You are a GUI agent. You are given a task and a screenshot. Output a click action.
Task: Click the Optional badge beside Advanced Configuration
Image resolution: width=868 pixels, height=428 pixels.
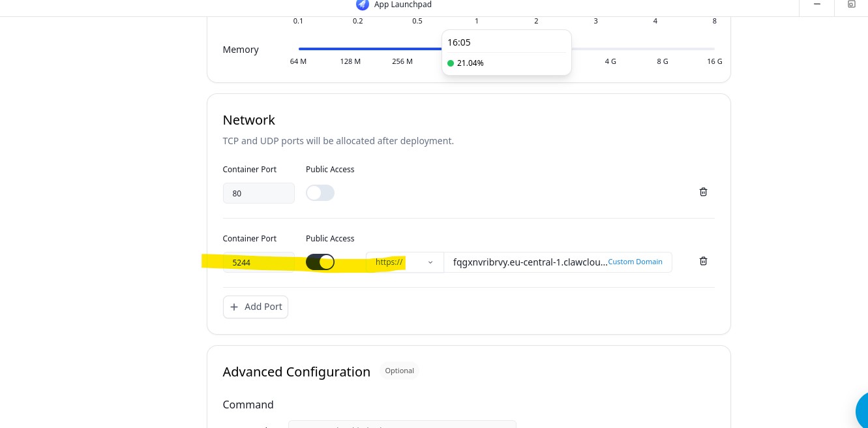(399, 371)
